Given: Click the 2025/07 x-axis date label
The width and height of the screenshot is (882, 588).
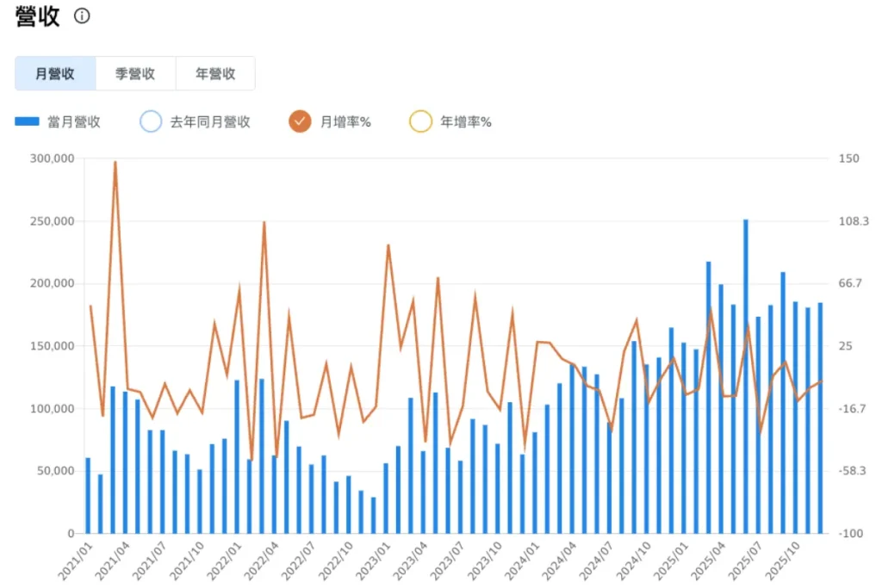Looking at the screenshot, I should click(x=745, y=561).
